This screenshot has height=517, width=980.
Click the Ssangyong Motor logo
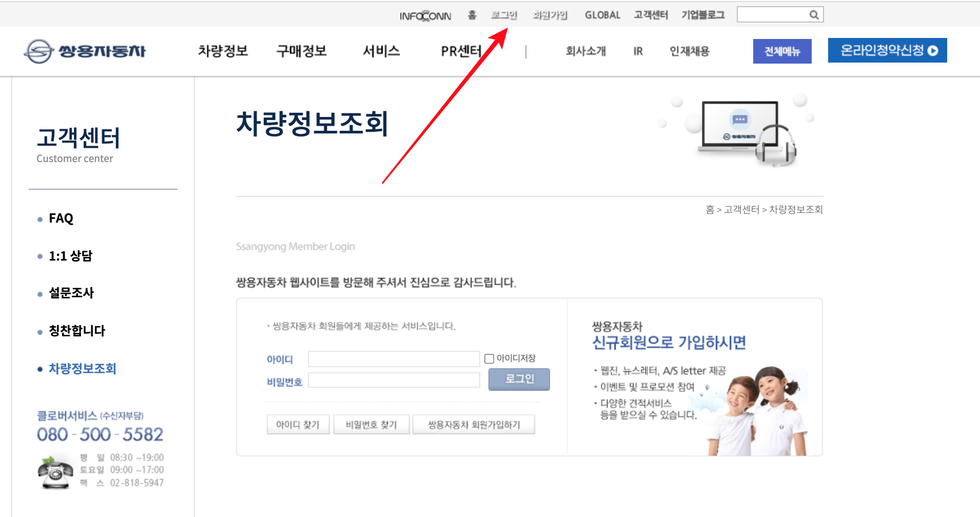(x=85, y=51)
